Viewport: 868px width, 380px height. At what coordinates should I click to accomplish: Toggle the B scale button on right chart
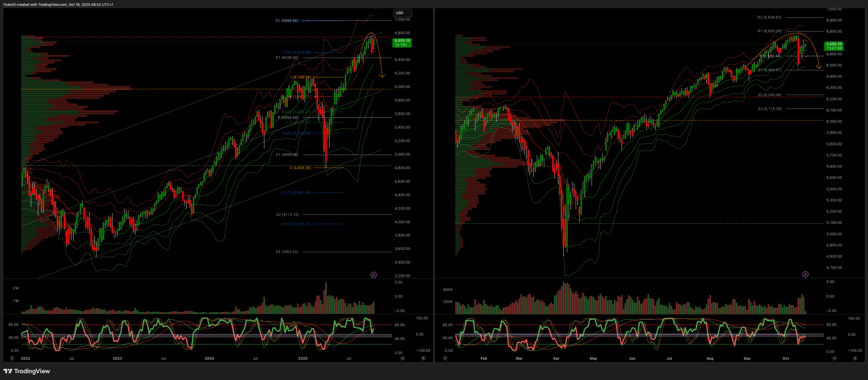pyautogui.click(x=855, y=359)
